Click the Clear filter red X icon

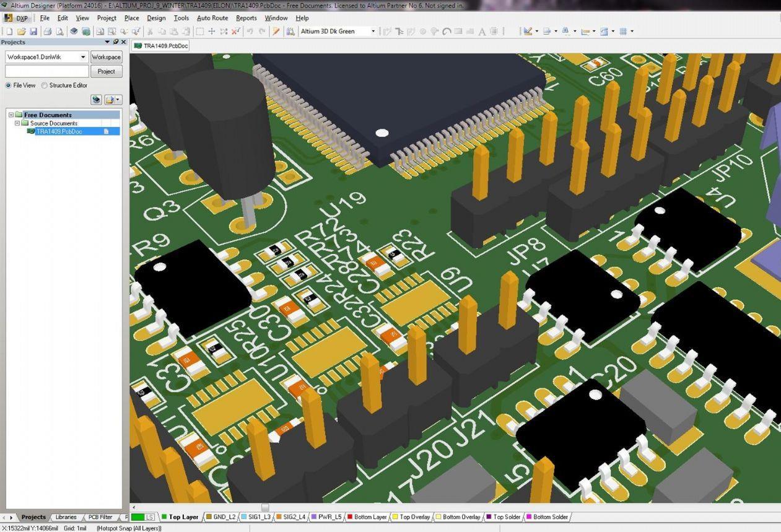point(236,31)
